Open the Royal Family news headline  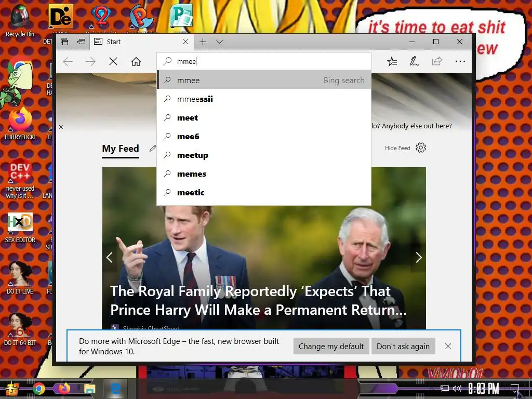[258, 301]
